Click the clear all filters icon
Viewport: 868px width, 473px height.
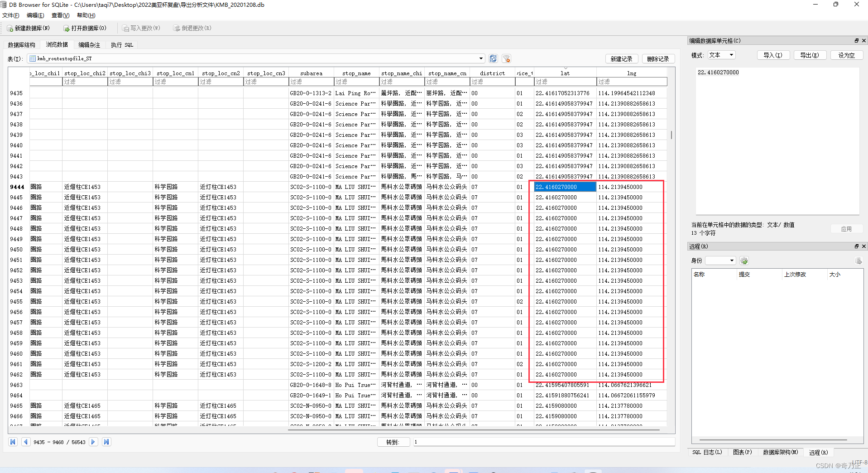(x=506, y=58)
